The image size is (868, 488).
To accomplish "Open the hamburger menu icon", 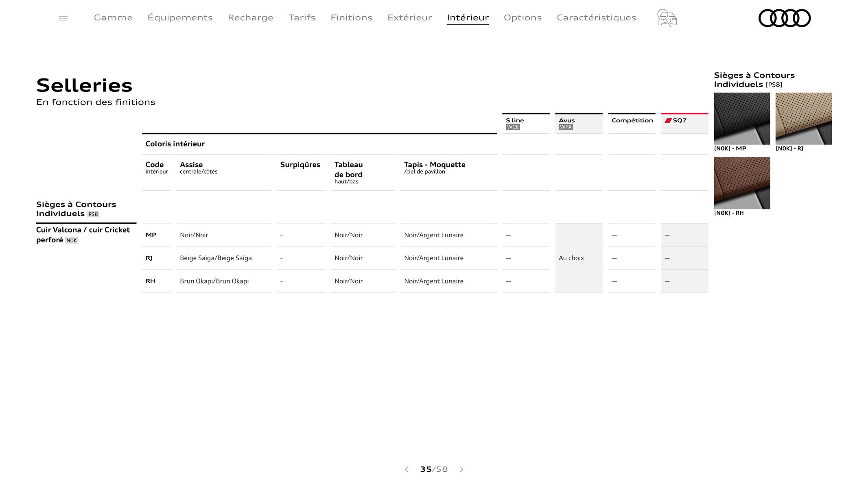I will 63,18.
